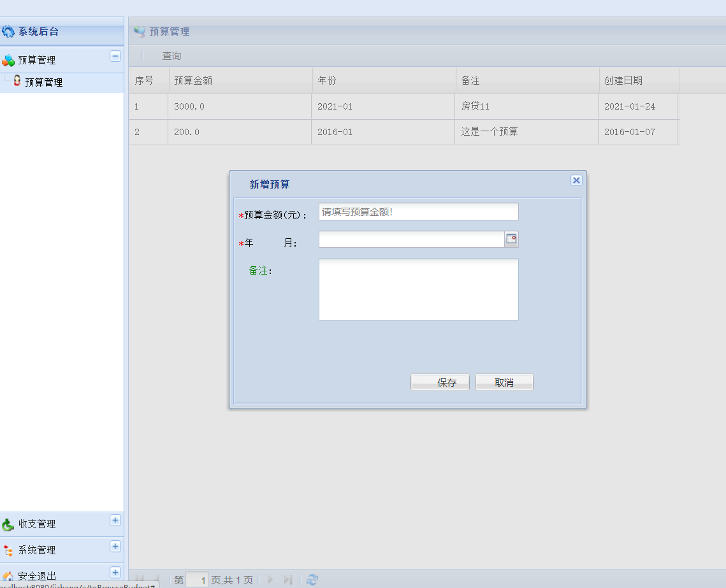Image resolution: width=726 pixels, height=588 pixels.
Task: Click the 预算管理 accordion header
Action: [x=61, y=60]
